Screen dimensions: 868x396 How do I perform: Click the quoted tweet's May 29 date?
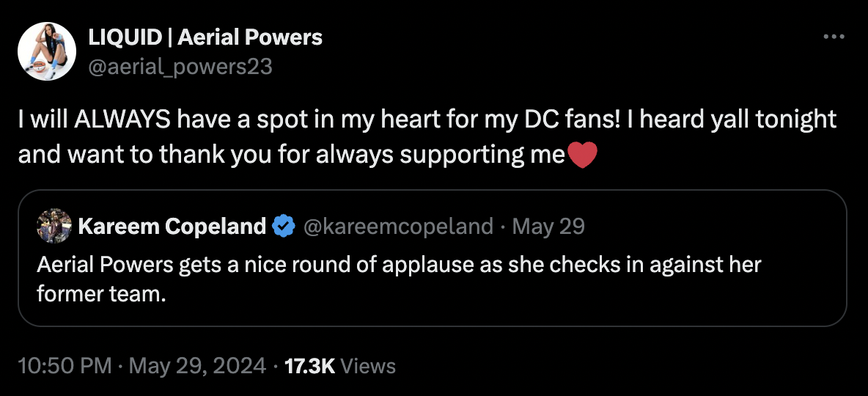[548, 227]
